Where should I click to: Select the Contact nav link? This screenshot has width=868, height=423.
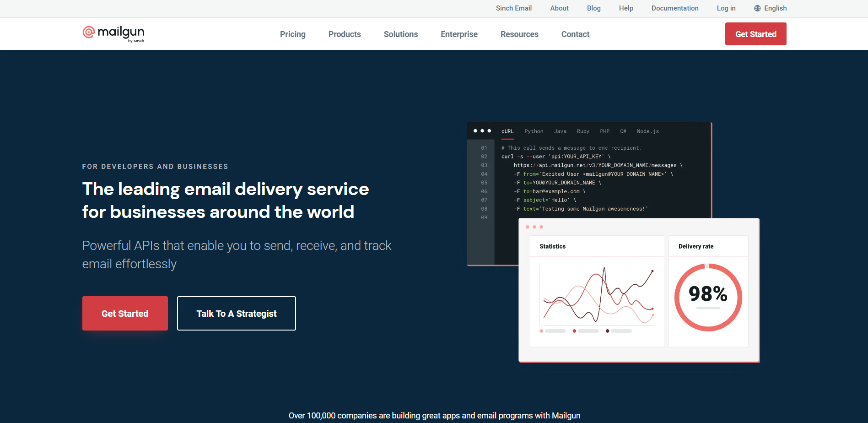click(x=575, y=34)
